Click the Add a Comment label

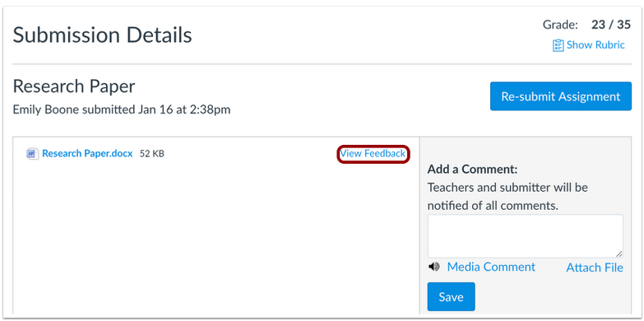473,169
